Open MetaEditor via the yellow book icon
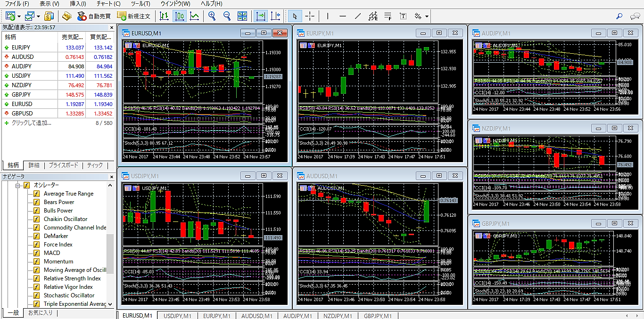Viewport: 644px width, 319px height. (66, 16)
